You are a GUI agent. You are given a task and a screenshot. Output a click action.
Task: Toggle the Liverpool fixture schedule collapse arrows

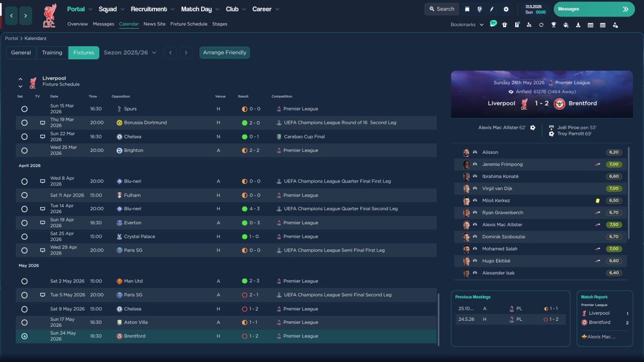click(21, 82)
